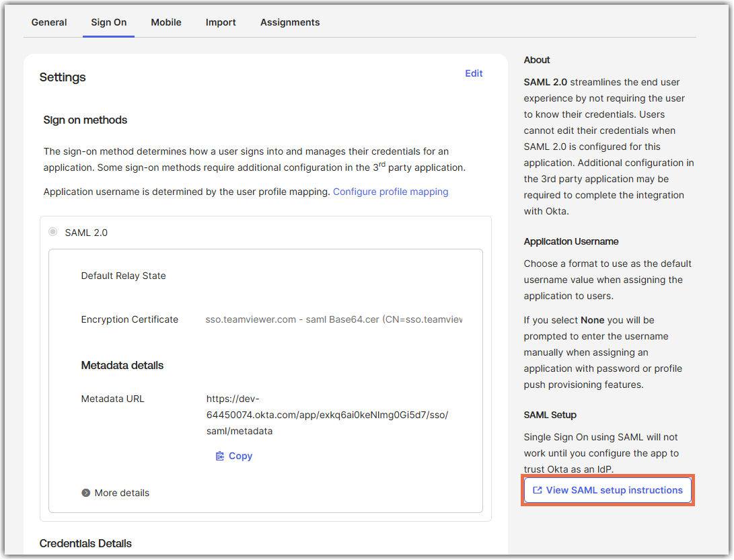Copy the Metadata URL
Image resolution: width=734 pixels, height=560 pixels.
(233, 456)
